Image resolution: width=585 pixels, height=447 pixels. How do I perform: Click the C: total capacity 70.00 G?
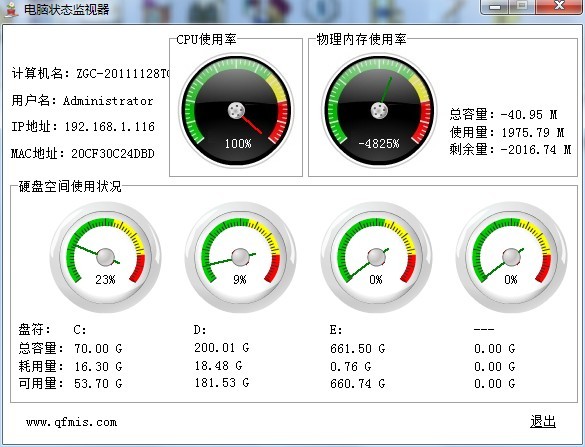coord(98,349)
